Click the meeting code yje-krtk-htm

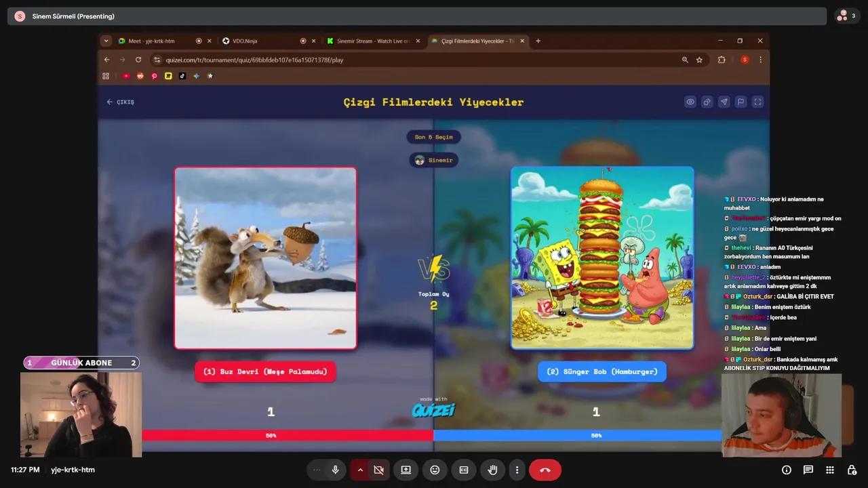(73, 470)
